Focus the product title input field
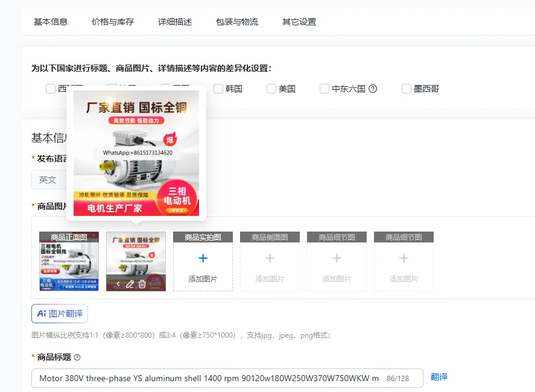The image size is (535, 392). tap(227, 378)
